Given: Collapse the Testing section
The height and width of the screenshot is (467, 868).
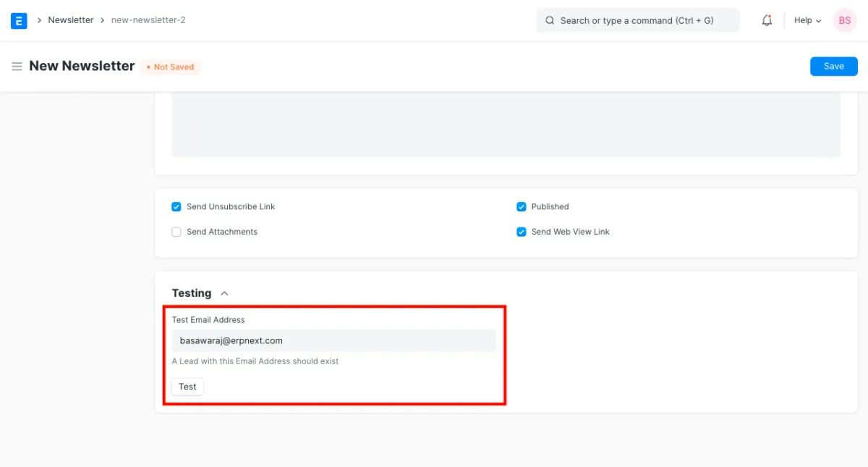Looking at the screenshot, I should [224, 293].
